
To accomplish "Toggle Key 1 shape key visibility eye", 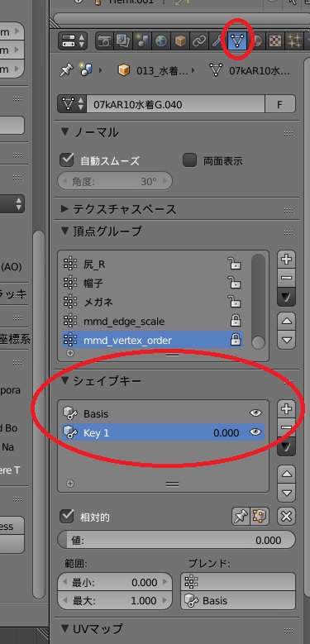I will coord(255,432).
